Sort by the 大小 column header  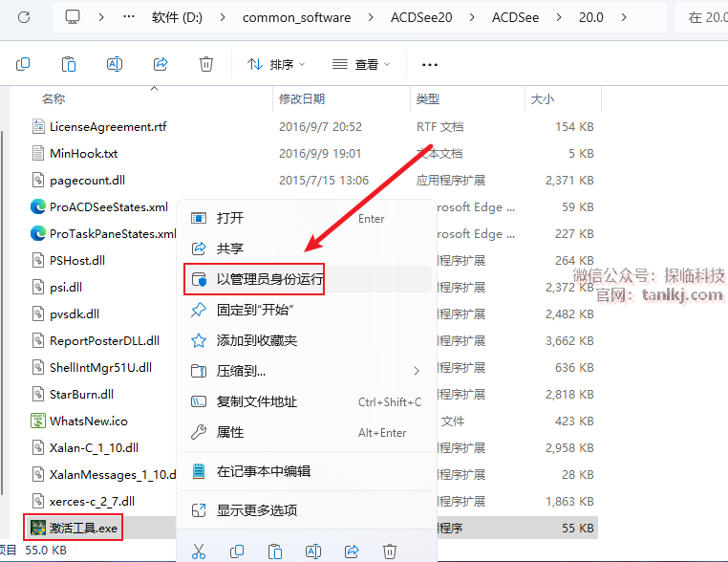(x=543, y=99)
